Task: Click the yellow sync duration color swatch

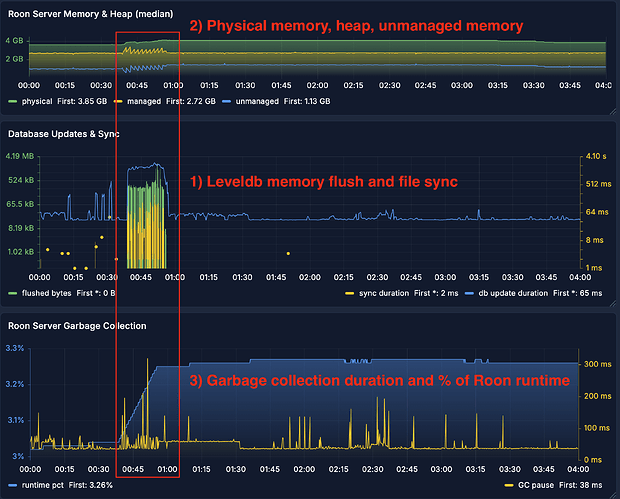Action: pyautogui.click(x=350, y=293)
